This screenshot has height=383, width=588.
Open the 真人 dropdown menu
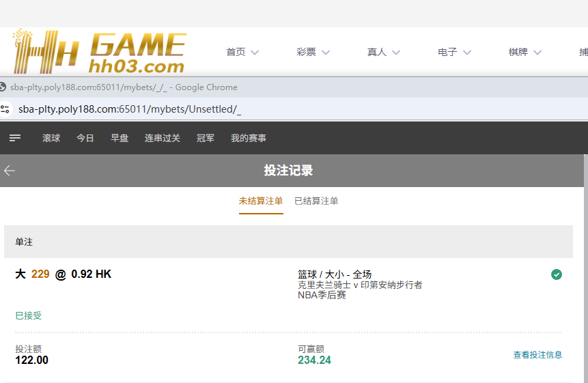click(383, 52)
